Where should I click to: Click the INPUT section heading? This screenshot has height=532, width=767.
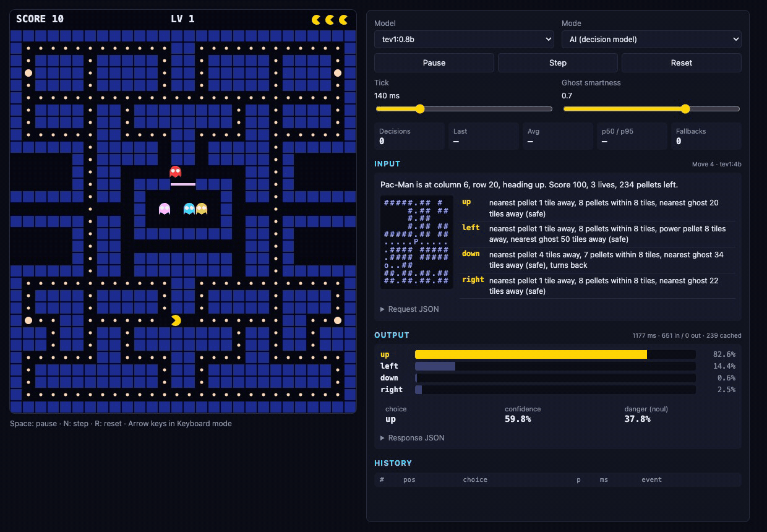pos(387,164)
